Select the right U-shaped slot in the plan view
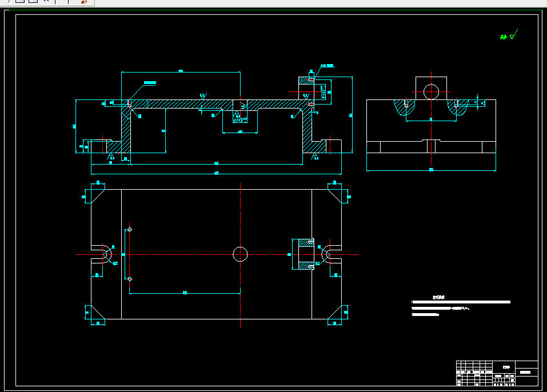547x392 pixels. coord(331,254)
